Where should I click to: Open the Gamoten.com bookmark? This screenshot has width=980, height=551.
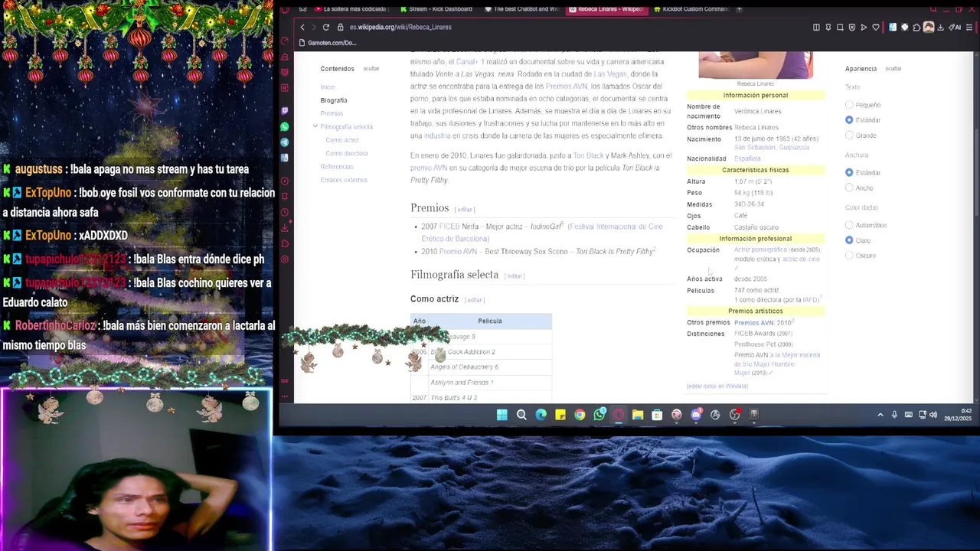click(x=328, y=43)
